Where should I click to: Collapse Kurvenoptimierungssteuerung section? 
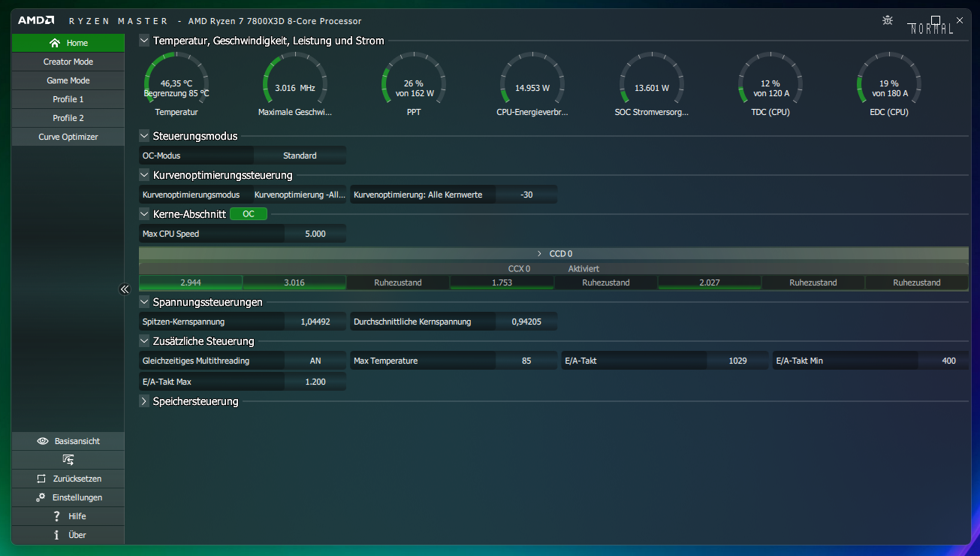(144, 175)
